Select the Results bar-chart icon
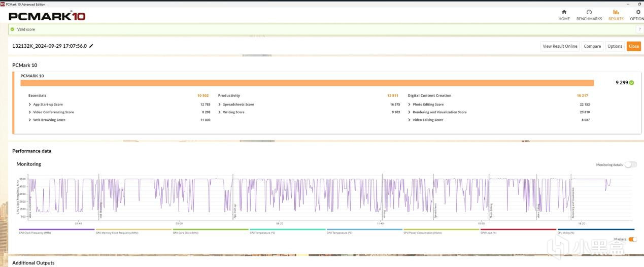Screen dimensions: 644x267 point(616,12)
